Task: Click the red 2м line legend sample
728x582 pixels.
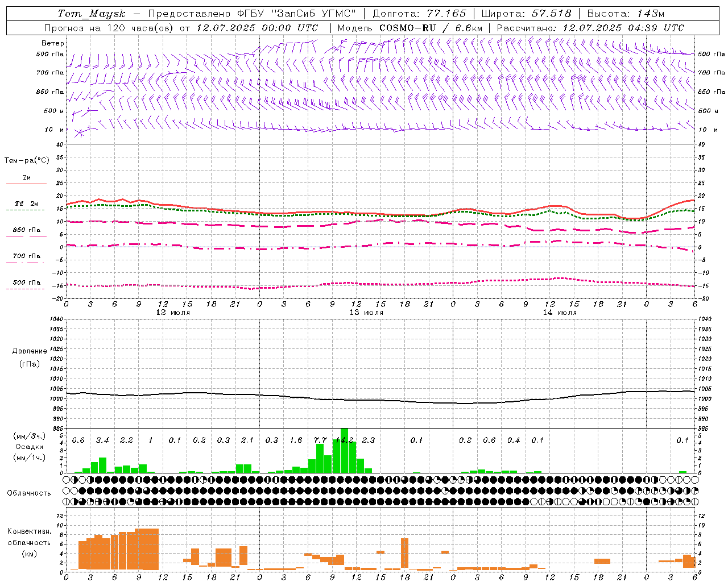Action: click(26, 184)
